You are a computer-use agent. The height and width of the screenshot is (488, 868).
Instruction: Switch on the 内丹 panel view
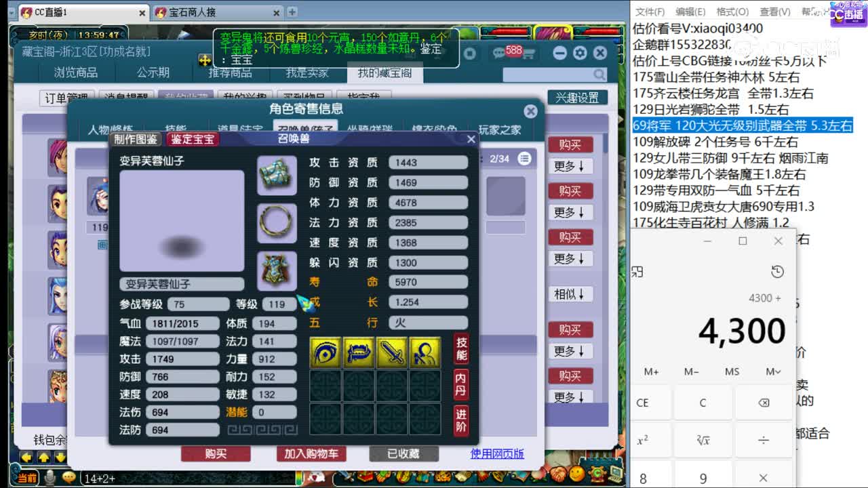(x=460, y=384)
